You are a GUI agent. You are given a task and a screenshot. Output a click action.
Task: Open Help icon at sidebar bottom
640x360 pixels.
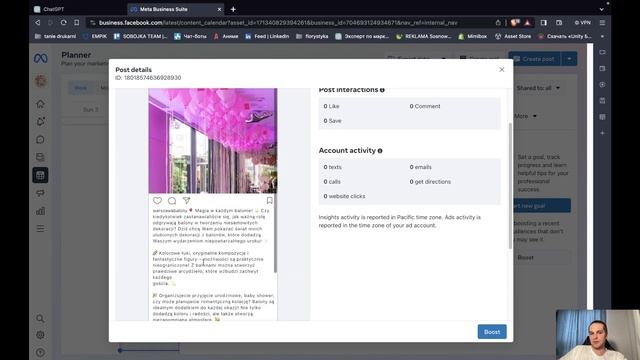(x=40, y=352)
